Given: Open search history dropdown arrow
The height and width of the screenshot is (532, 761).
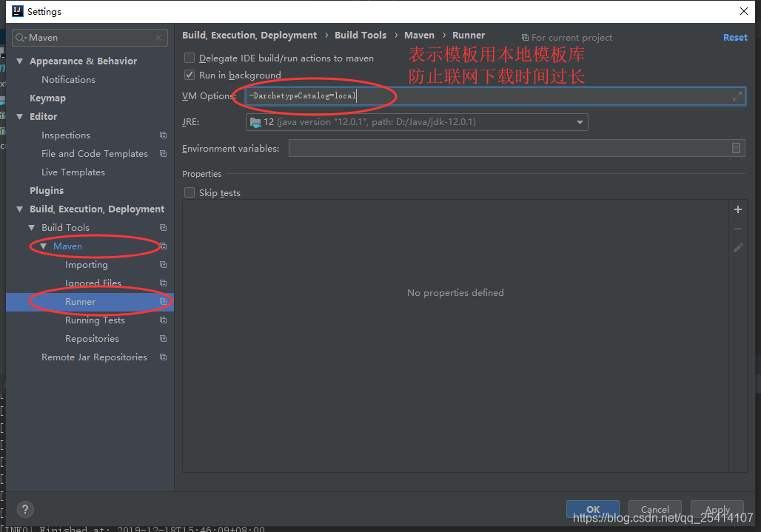Looking at the screenshot, I should tap(25, 38).
